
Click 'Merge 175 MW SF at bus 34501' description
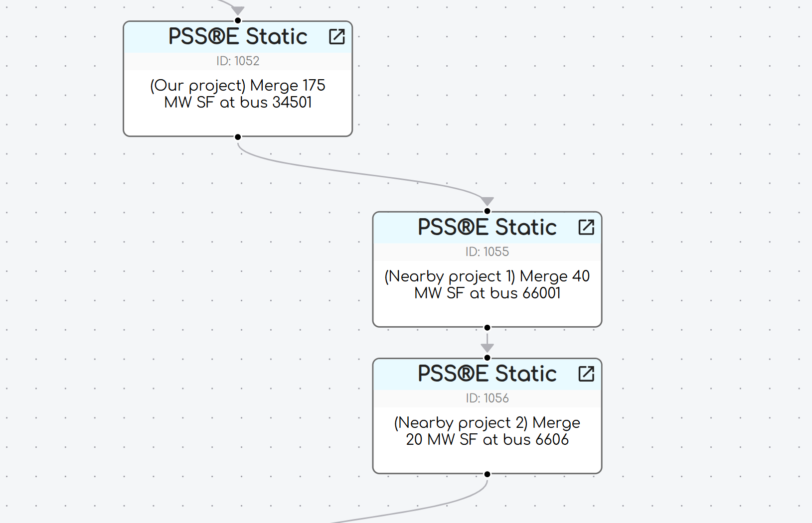[x=238, y=94]
